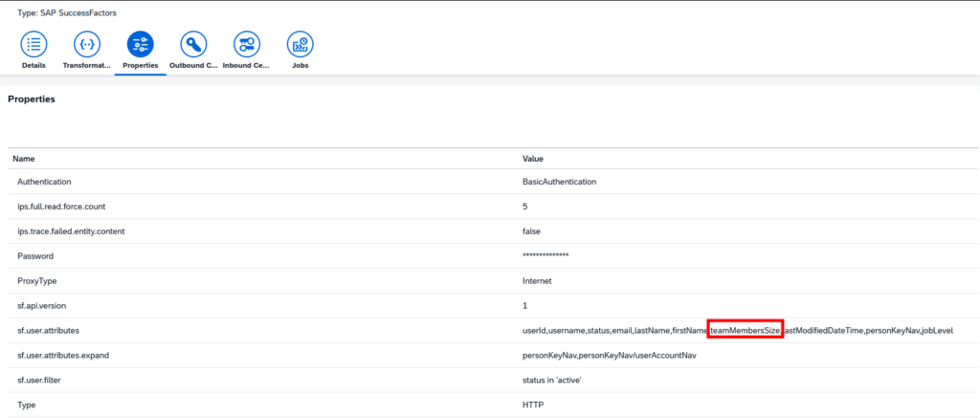Screen dimensions: 980x418
Task: Click the Transformations curly-braces icon
Action: pyautogui.click(x=87, y=43)
